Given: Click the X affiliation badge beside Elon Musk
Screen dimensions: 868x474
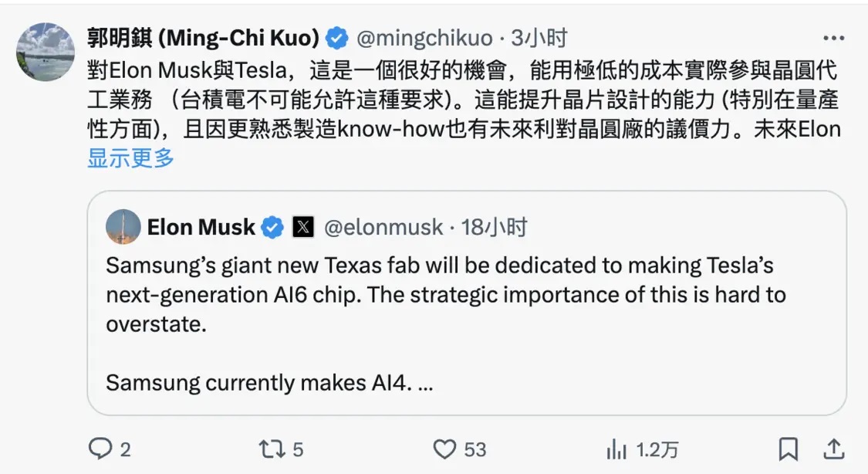Looking at the screenshot, I should (x=302, y=227).
